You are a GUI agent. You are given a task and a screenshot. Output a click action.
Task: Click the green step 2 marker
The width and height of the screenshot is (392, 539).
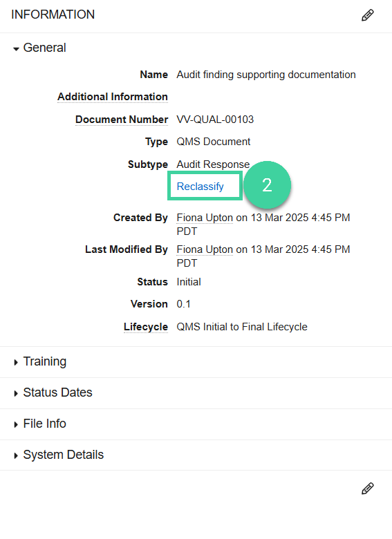click(x=267, y=185)
